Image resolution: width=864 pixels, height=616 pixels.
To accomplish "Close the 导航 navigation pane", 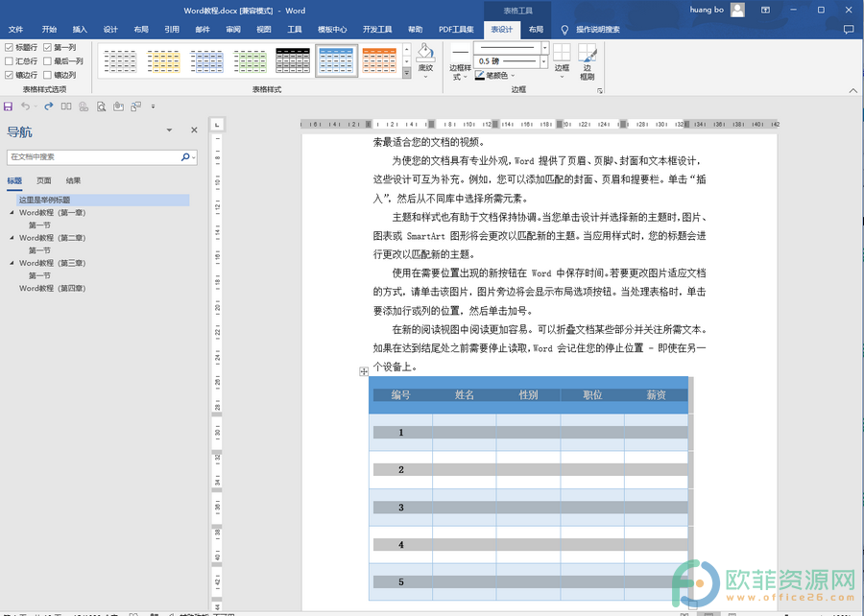I will 194,130.
